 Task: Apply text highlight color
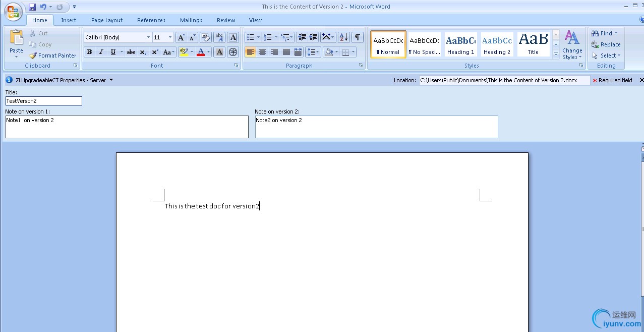[184, 52]
